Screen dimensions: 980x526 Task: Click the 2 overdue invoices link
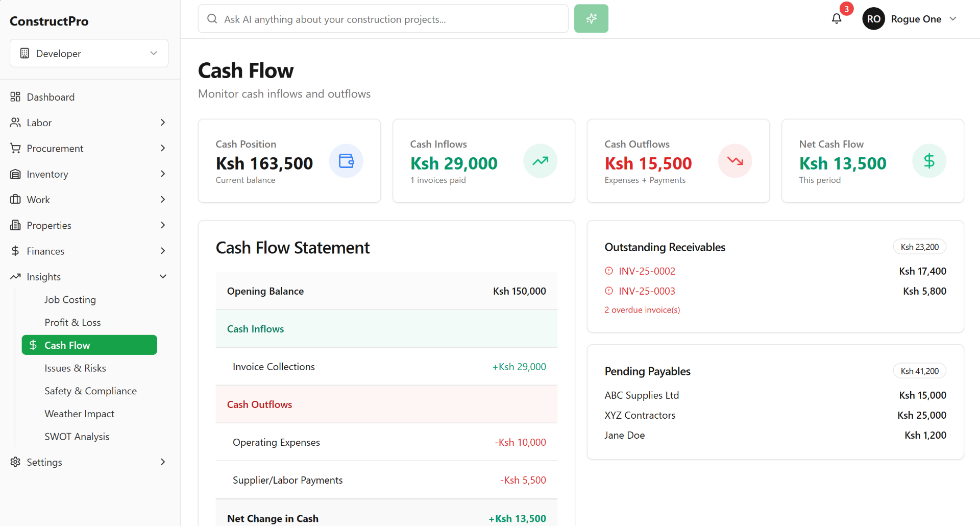[642, 309]
